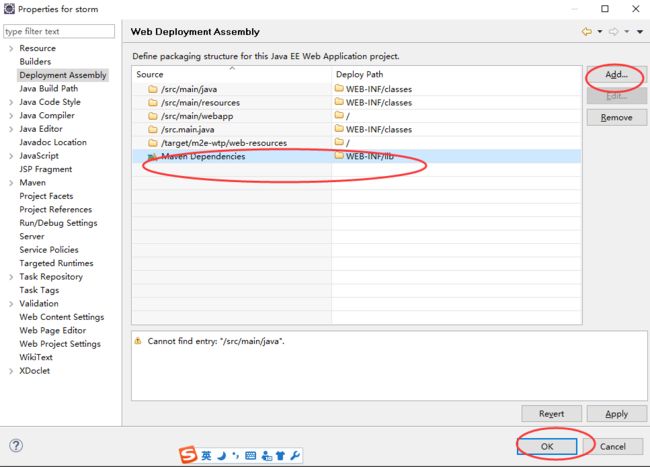The height and width of the screenshot is (467, 650).
Task: Click the type filter text field
Action: click(59, 31)
